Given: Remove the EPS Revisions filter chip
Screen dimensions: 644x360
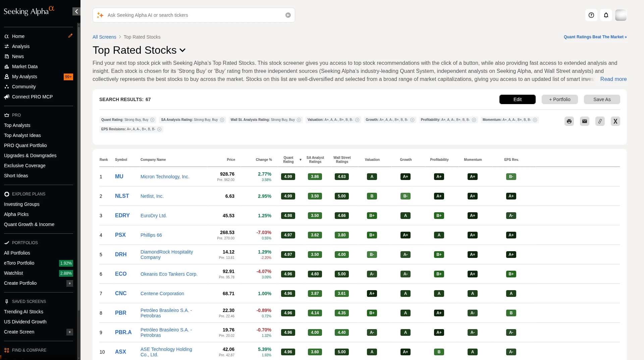Looking at the screenshot, I should (x=159, y=129).
